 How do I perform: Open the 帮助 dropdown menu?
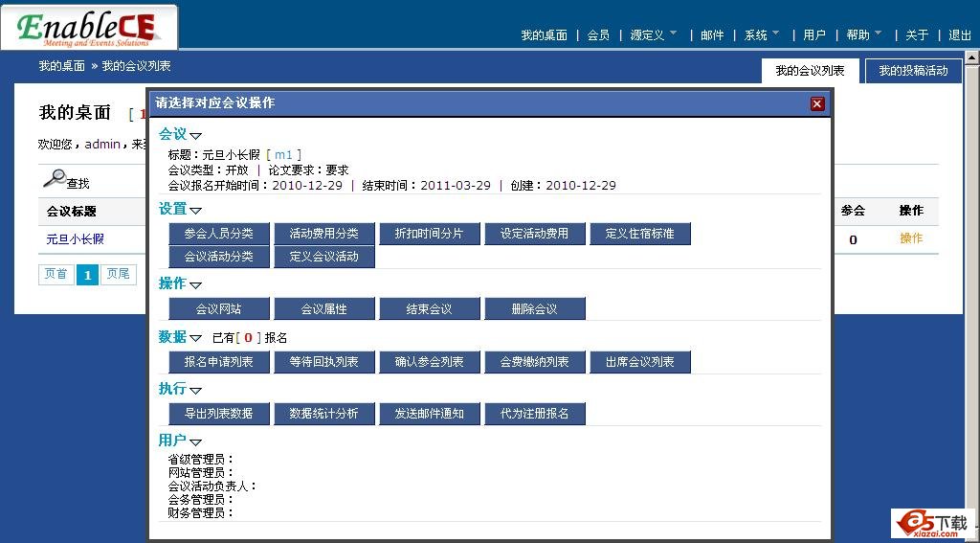pos(864,35)
